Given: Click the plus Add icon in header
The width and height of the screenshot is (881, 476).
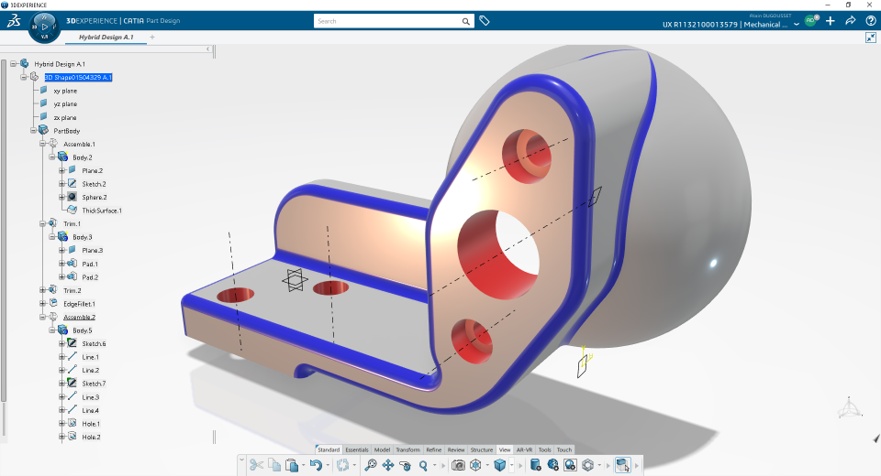Looking at the screenshot, I should tap(830, 21).
